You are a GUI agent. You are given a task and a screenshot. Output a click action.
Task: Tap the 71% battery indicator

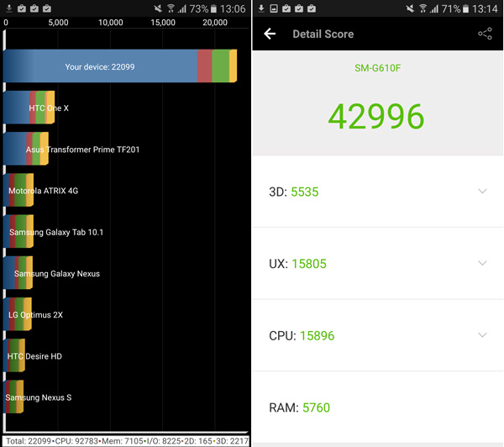455,8
